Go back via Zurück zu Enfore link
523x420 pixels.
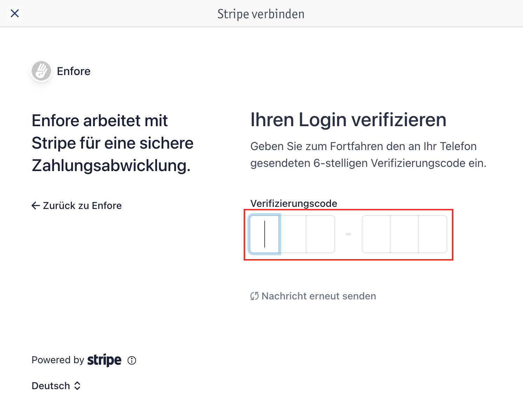[x=76, y=205]
